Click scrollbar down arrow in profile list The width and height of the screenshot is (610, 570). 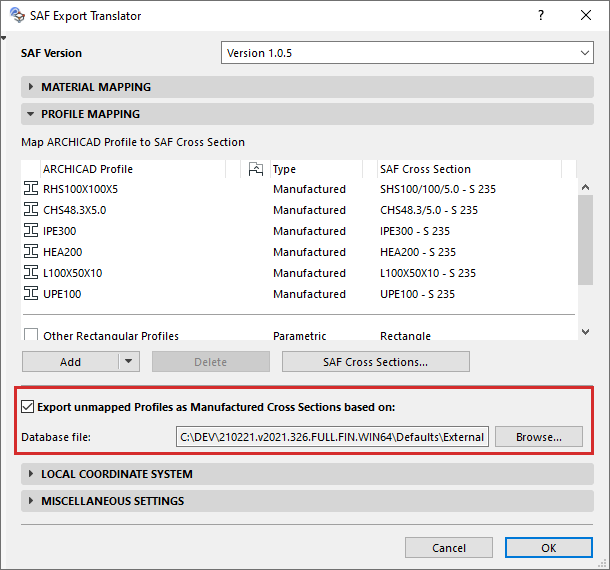click(x=585, y=331)
